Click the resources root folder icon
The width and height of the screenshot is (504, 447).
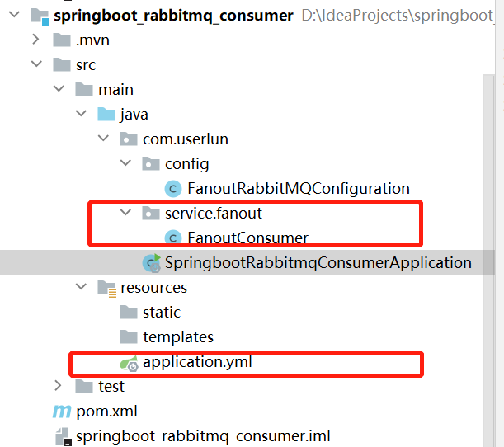coord(106,289)
